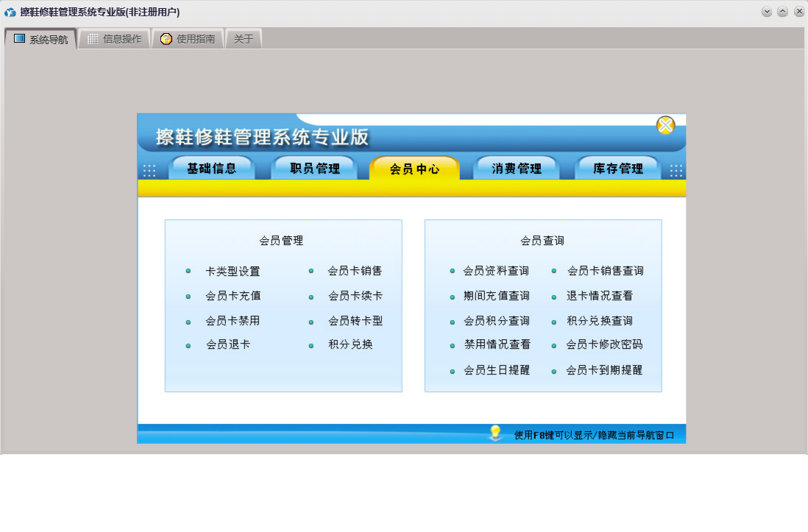This screenshot has width=808, height=532.
Task: Click the 会员查询 section heading
Action: 542,241
